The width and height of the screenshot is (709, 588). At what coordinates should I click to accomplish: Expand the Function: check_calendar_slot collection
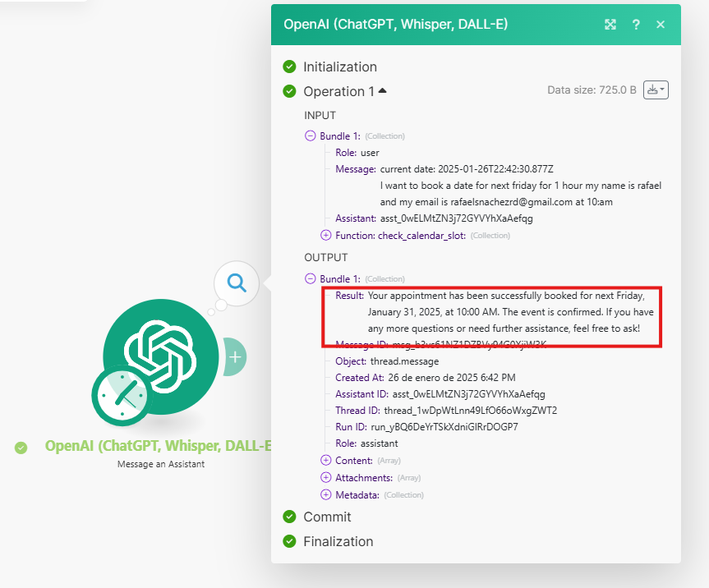point(325,235)
